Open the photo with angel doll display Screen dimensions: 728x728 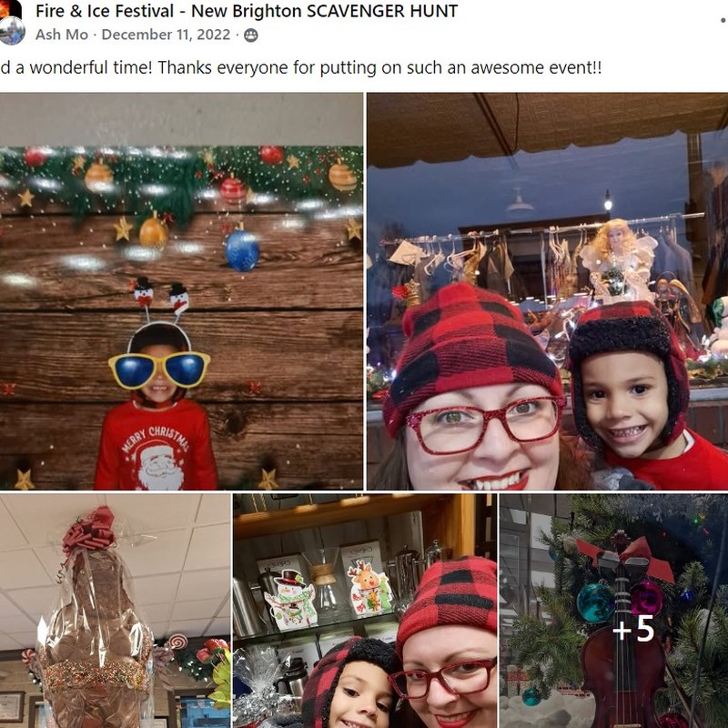[548, 291]
